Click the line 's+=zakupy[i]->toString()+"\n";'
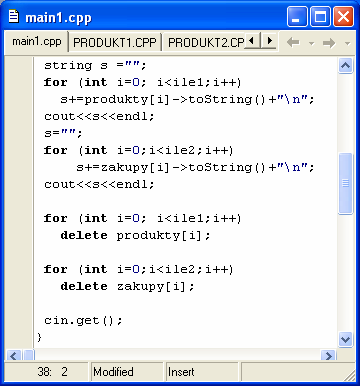 point(195,167)
